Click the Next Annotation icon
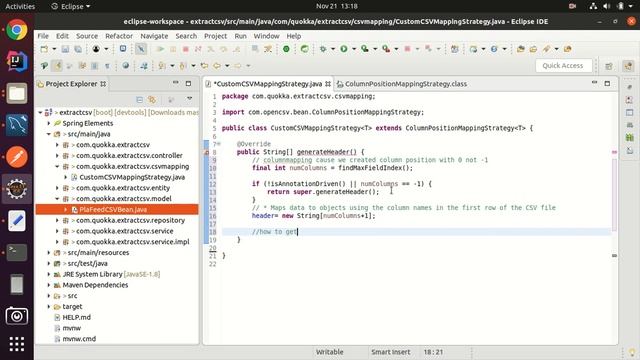This screenshot has width=640, height=360. coord(162,65)
